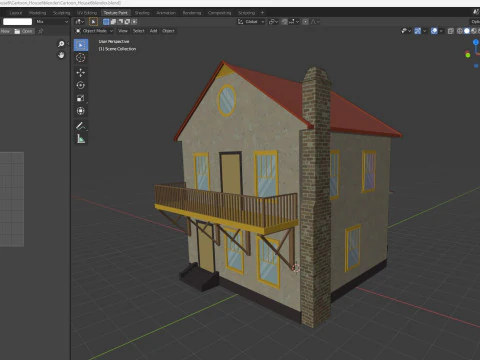This screenshot has height=360, width=480.
Task: Click the pin image icon next to Open
Action: 41,31
